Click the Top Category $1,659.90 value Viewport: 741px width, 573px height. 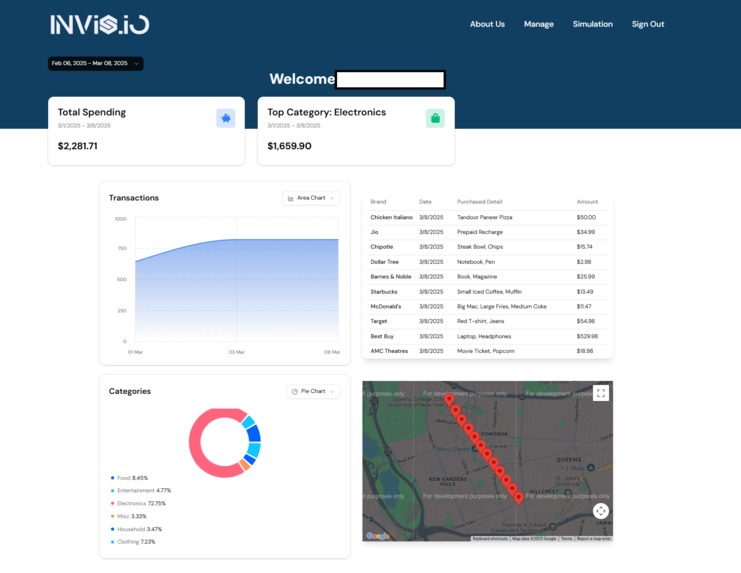pos(289,146)
